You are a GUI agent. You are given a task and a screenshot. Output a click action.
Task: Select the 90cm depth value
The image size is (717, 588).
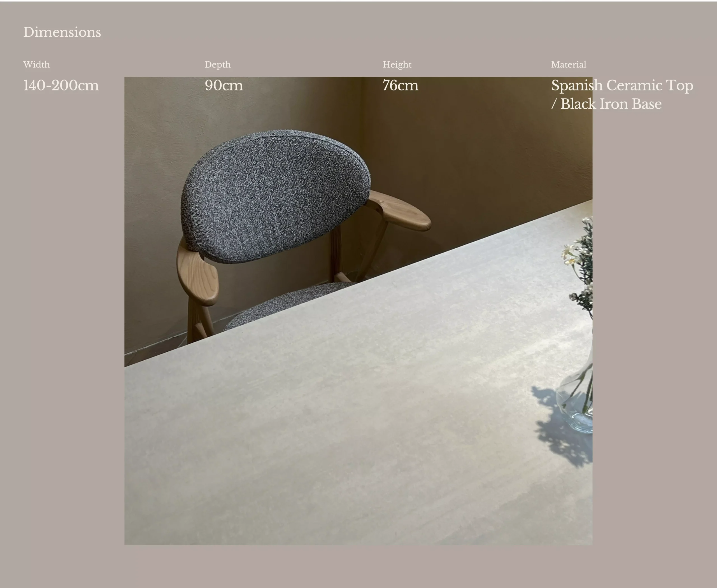(x=224, y=85)
